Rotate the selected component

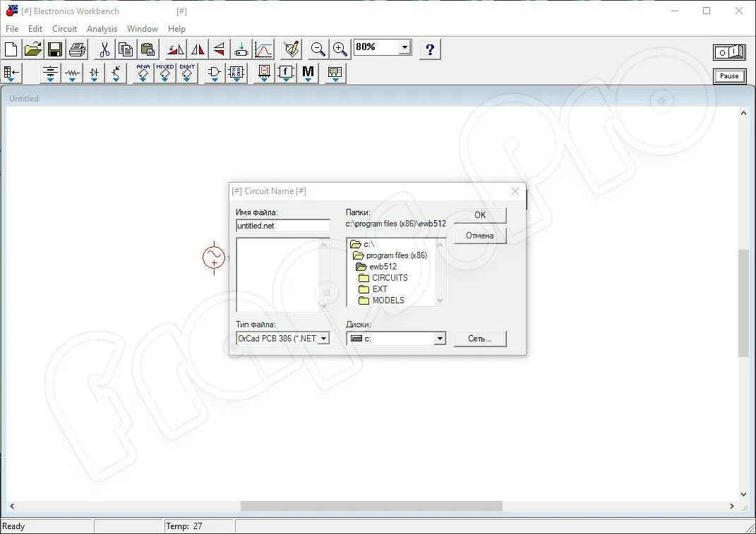176,49
